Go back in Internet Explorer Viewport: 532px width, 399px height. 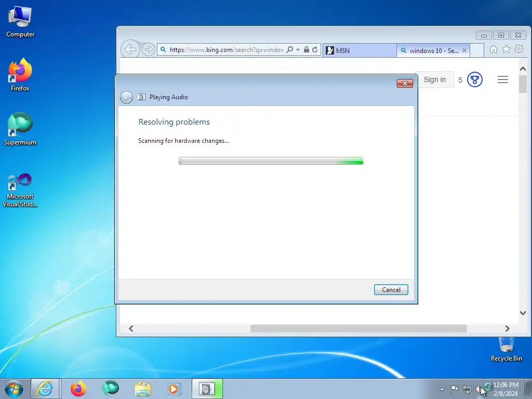[x=130, y=49]
